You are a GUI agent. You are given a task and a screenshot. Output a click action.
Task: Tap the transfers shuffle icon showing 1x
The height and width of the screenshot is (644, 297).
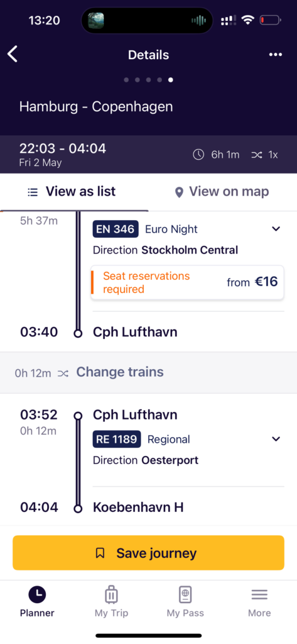click(x=257, y=155)
